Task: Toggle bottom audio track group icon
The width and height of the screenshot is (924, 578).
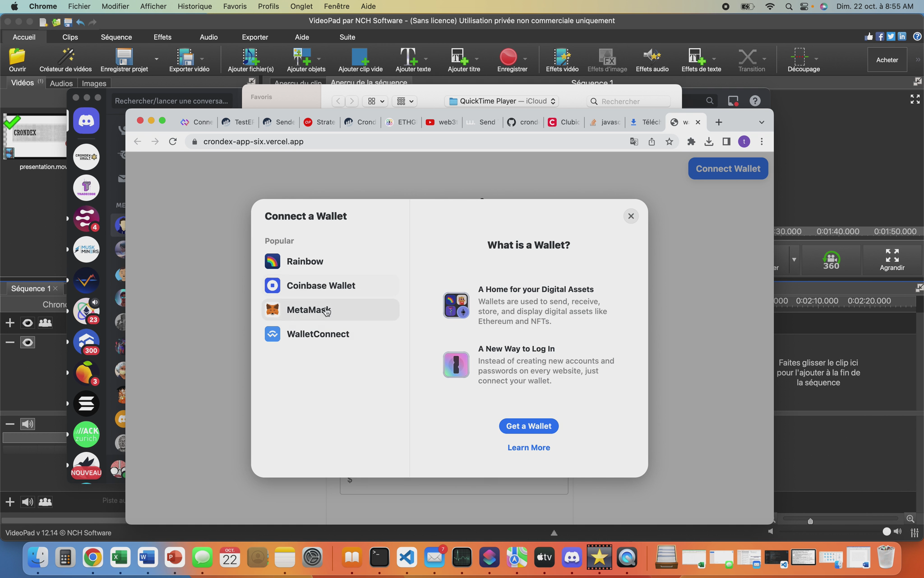Action: (x=45, y=502)
